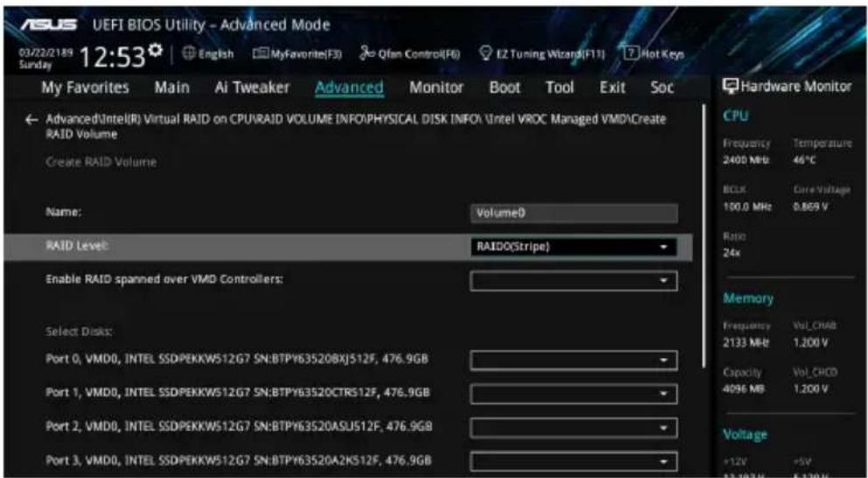The width and height of the screenshot is (868, 478).
Task: Go to the Boot tab
Action: 505,88
